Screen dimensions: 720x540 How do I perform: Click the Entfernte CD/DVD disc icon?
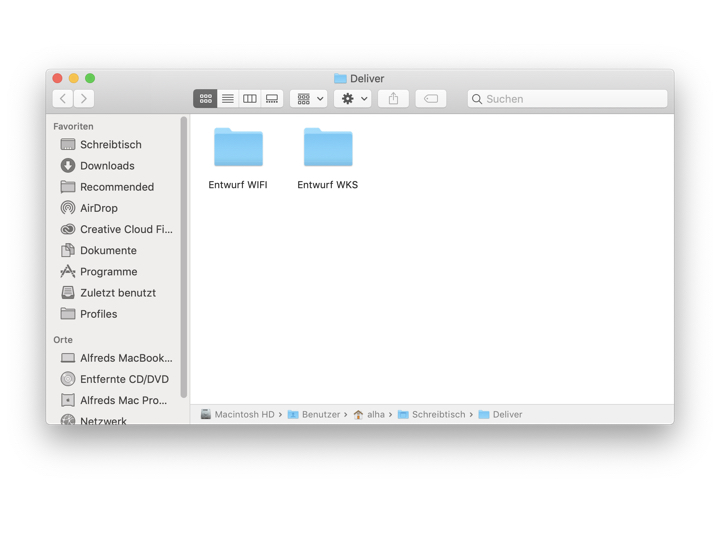coord(68,379)
